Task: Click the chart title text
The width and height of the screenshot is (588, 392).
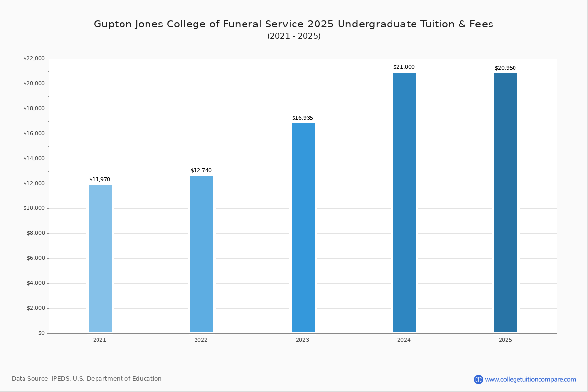Action: [x=294, y=24]
